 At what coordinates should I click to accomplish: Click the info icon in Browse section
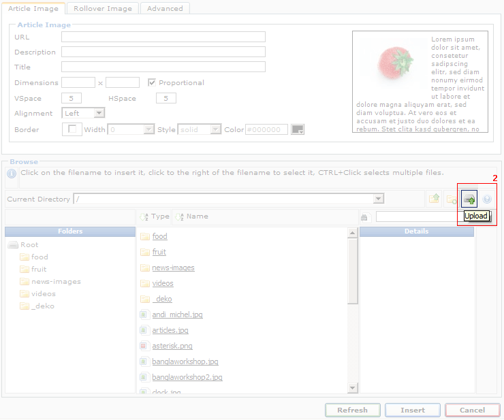[12, 174]
